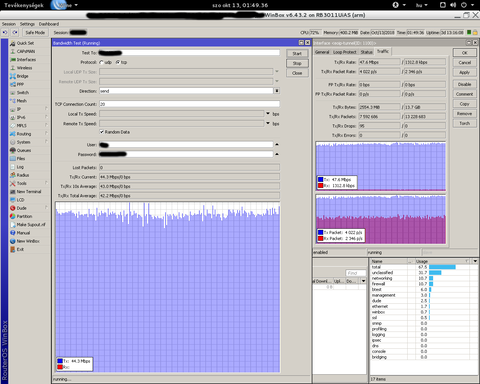Click Disable in the interface window
Screen dimensions: 480x384
(465, 84)
